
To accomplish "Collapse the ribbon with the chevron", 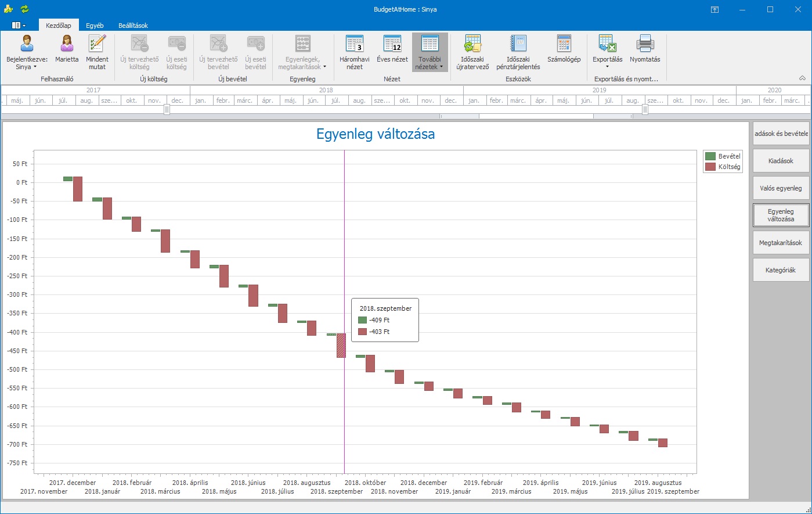I will pos(802,78).
